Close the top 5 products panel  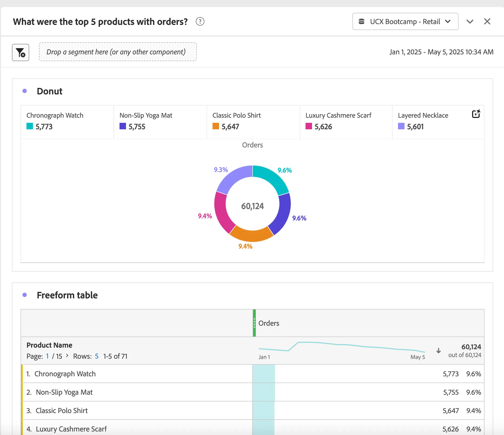487,21
